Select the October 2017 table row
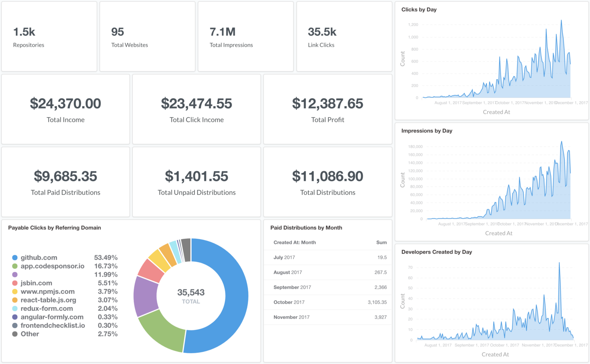The height and width of the screenshot is (364, 590). tap(328, 302)
